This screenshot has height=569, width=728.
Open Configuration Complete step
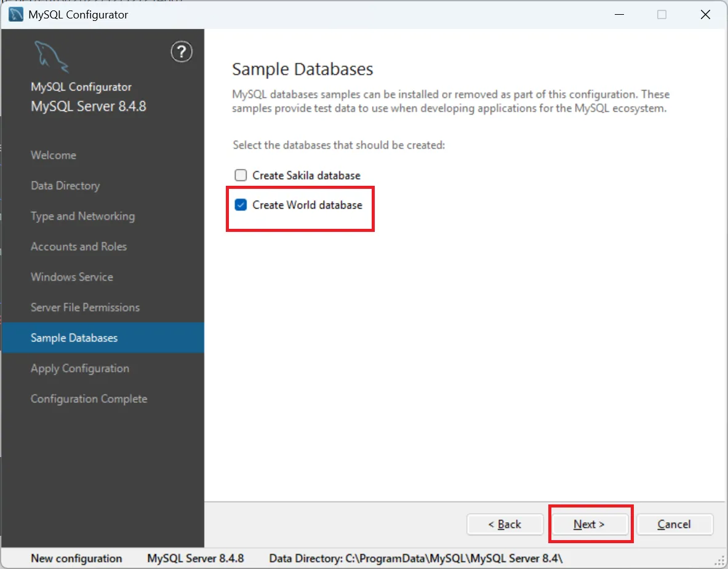[x=89, y=399]
